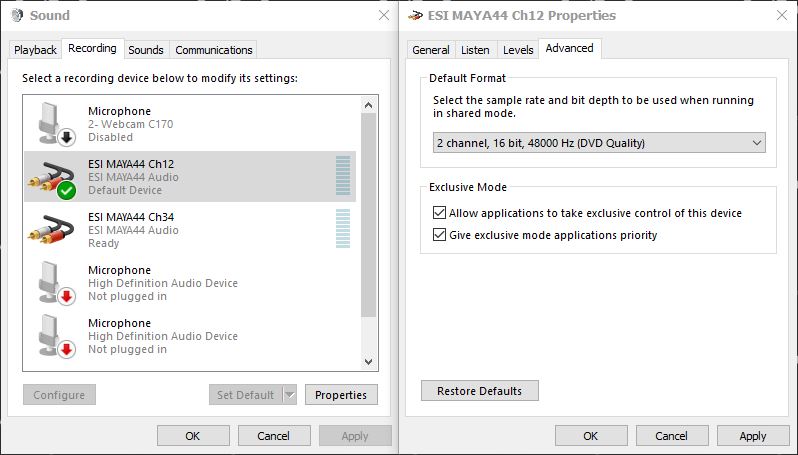The height and width of the screenshot is (455, 798).
Task: Click the ESI MAYA44 Ch34 level meter
Action: pyautogui.click(x=343, y=229)
